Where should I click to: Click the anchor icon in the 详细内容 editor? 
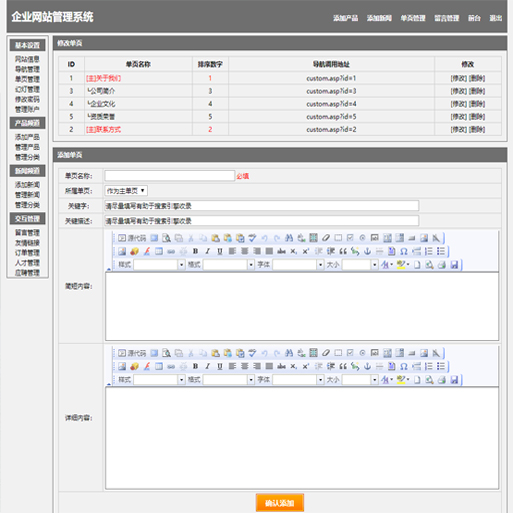[x=367, y=366]
